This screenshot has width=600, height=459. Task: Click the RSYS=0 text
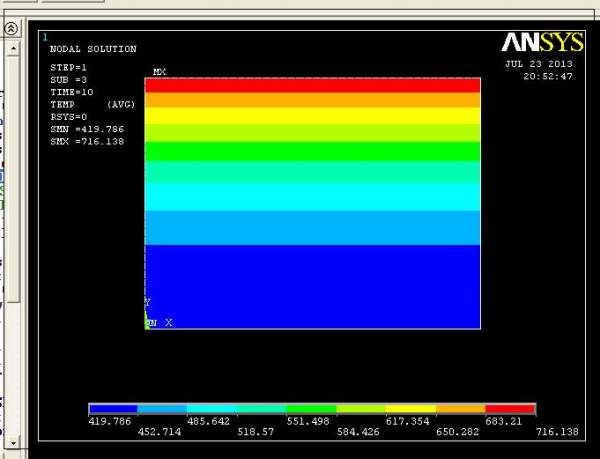tap(68, 117)
